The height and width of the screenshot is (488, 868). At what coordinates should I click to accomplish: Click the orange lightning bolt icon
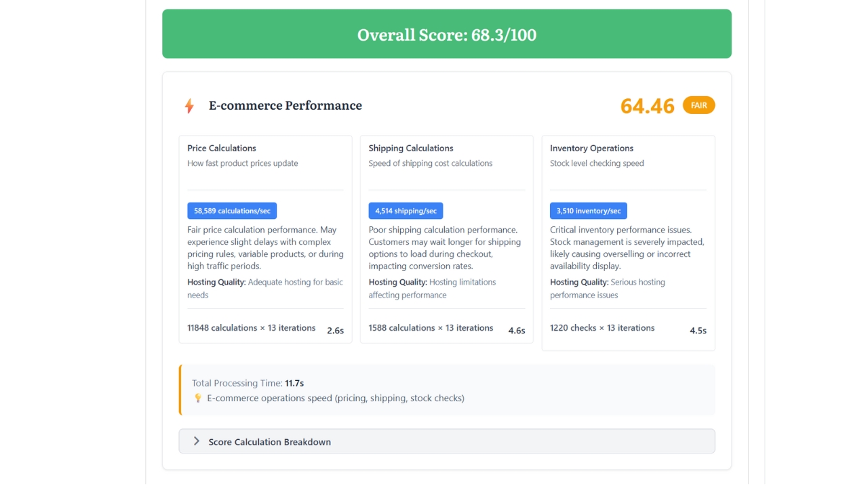pos(189,106)
